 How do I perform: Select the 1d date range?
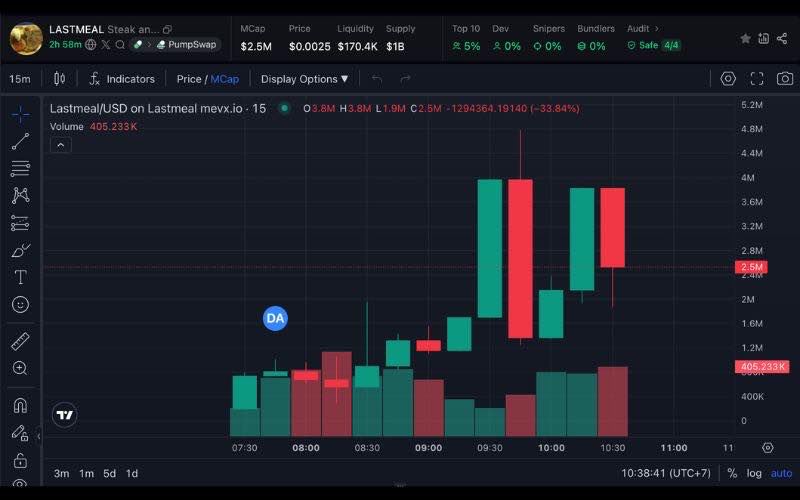(132, 473)
